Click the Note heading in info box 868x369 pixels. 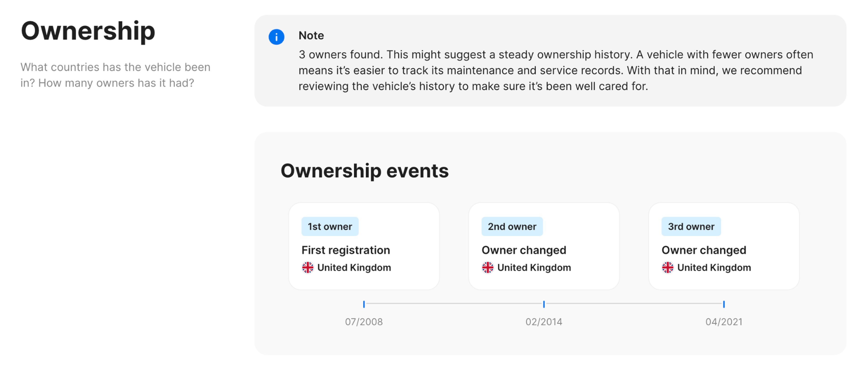coord(311,36)
